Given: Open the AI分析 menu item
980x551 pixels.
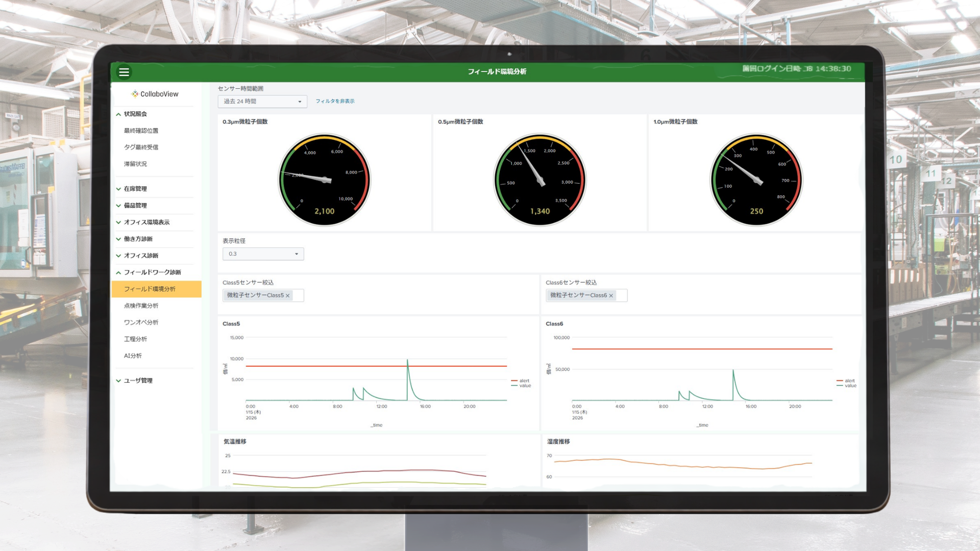Looking at the screenshot, I should pyautogui.click(x=133, y=356).
